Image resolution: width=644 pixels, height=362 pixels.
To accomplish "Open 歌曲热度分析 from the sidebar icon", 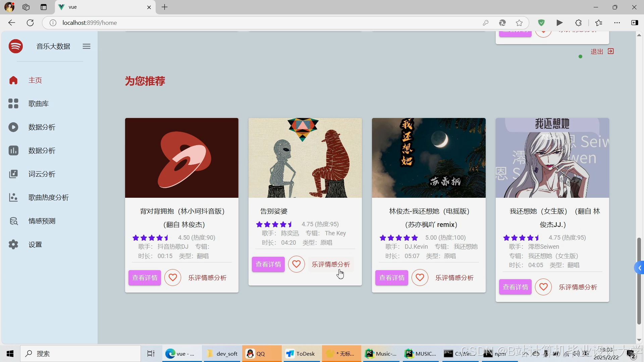I will pos(13,197).
